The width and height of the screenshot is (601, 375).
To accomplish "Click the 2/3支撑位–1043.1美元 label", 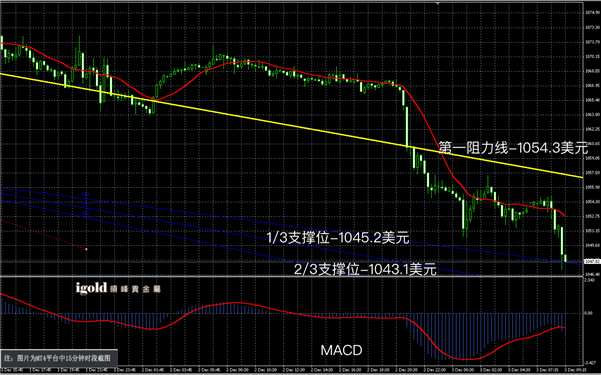I will pyautogui.click(x=365, y=269).
